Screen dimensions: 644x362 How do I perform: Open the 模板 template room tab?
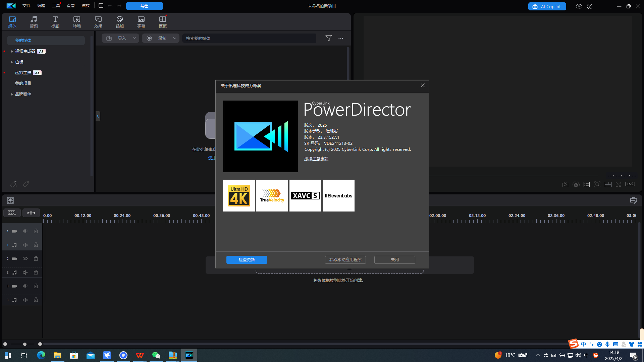tap(163, 22)
